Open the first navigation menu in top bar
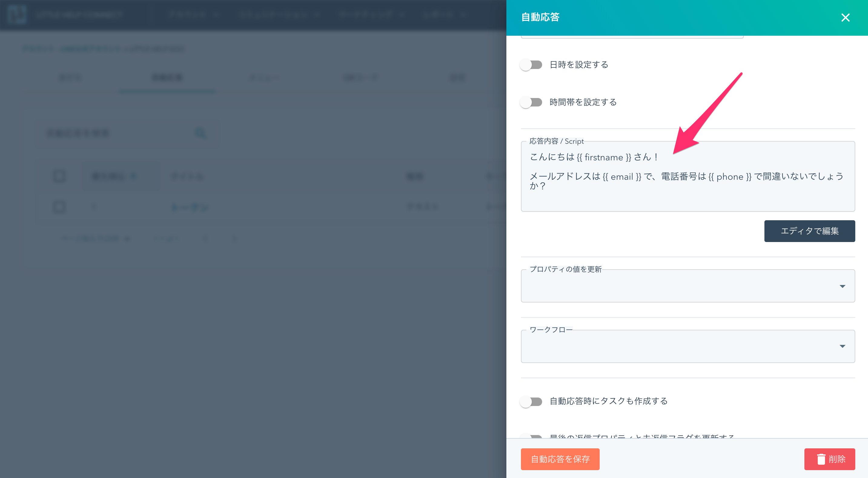The image size is (868, 478). point(193,15)
